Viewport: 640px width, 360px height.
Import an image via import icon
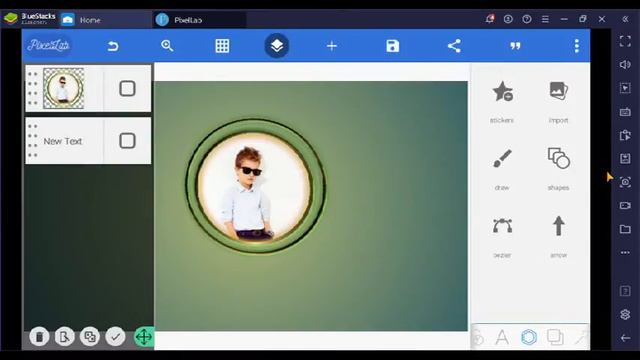[x=558, y=91]
